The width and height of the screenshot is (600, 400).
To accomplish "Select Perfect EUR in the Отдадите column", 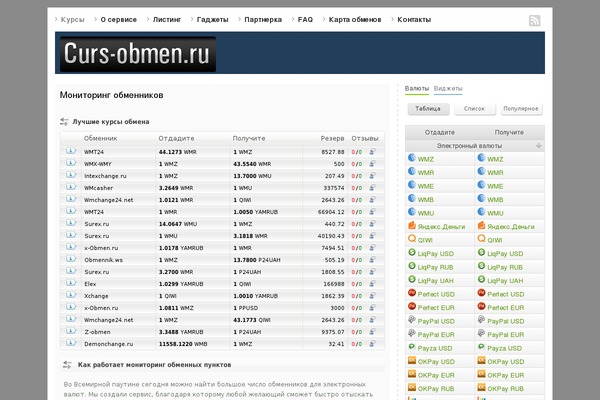I will pos(436,308).
